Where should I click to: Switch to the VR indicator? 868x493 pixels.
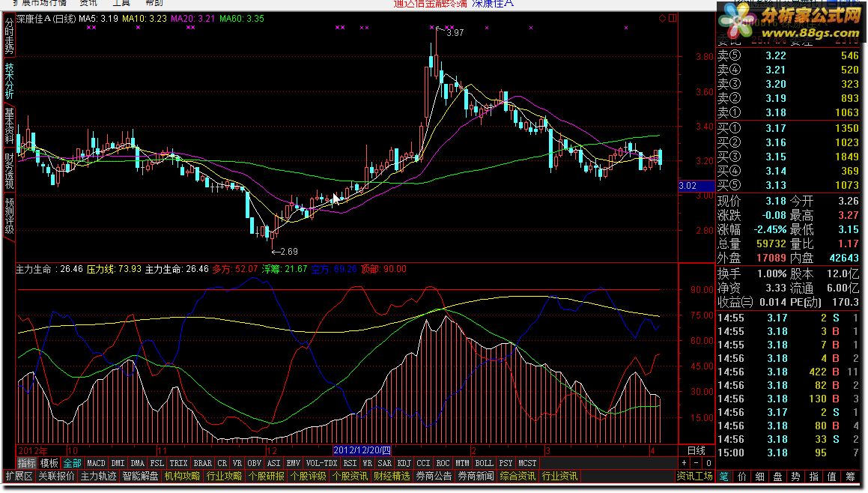[237, 463]
